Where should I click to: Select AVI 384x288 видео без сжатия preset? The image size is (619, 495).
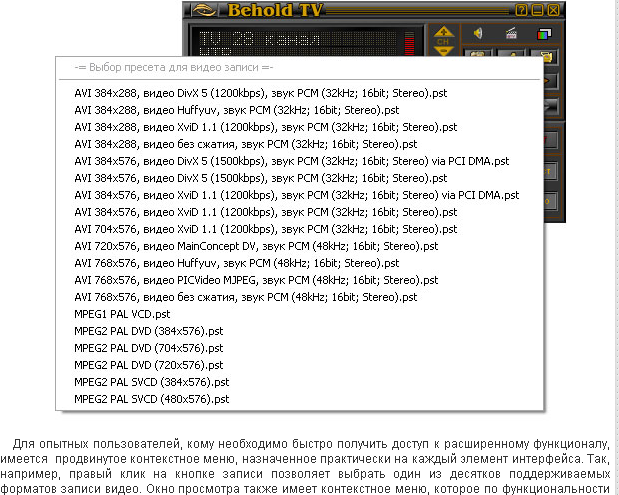[x=246, y=144]
